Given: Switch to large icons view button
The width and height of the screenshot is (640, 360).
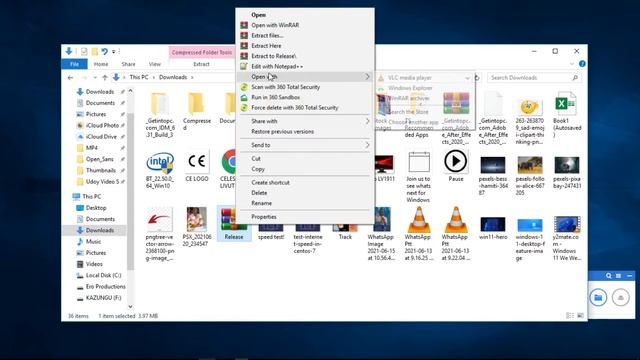Looking at the screenshot, I should tap(580, 316).
